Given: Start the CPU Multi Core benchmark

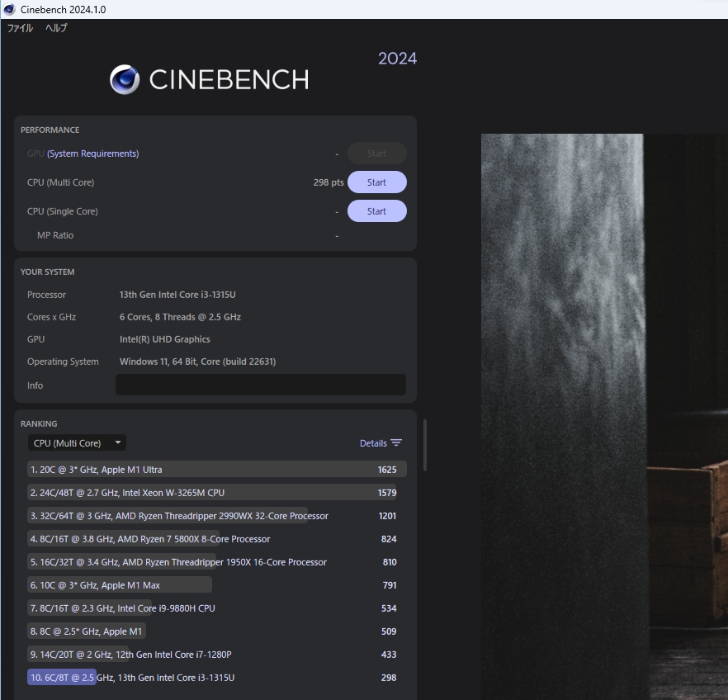Looking at the screenshot, I should pos(377,182).
